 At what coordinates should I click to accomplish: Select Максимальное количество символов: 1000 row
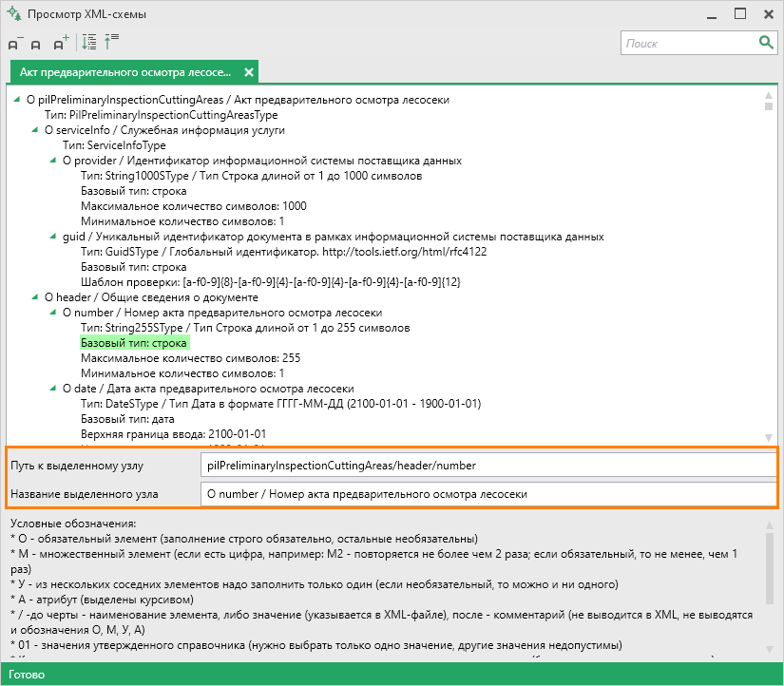194,206
